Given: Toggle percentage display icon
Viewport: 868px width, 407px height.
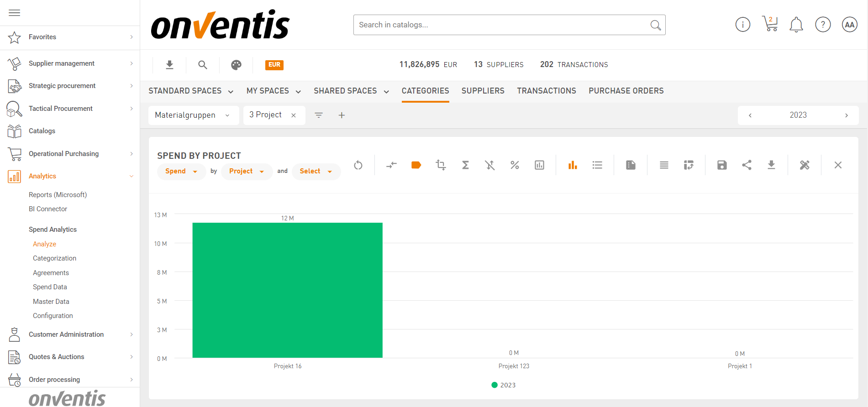Looking at the screenshot, I should pos(515,165).
